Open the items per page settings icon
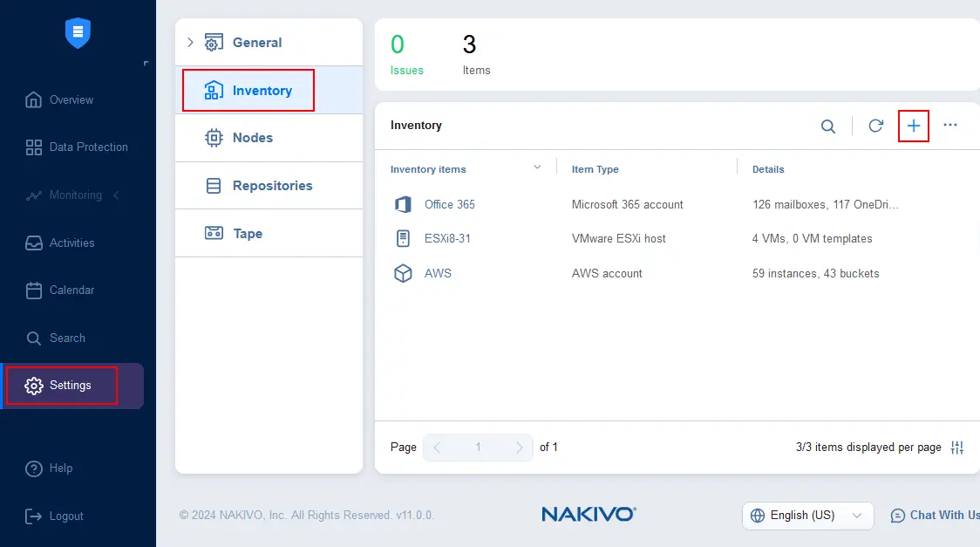The height and width of the screenshot is (547, 980). click(x=956, y=448)
